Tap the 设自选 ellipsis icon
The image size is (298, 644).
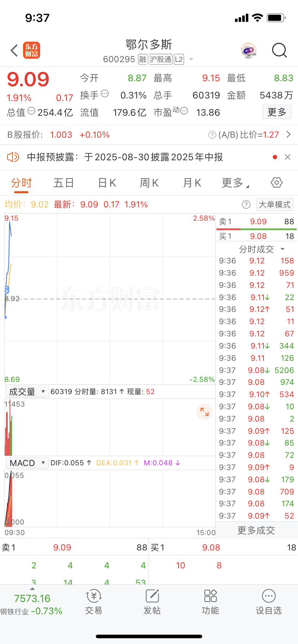click(x=269, y=596)
